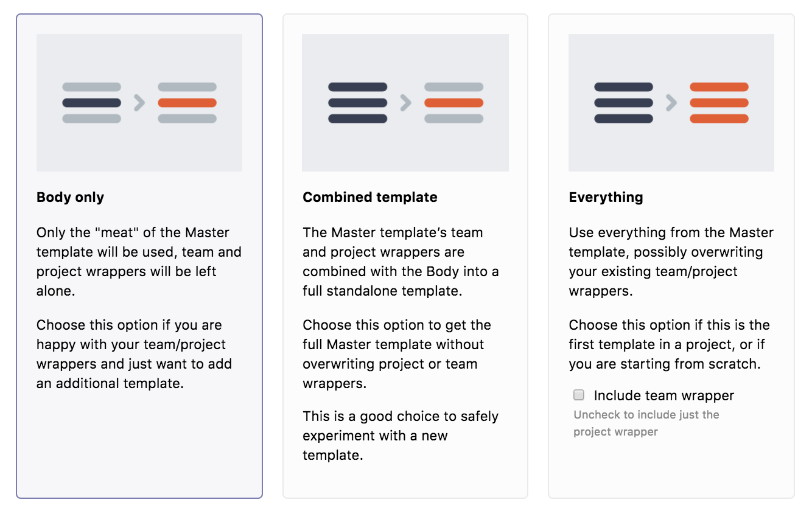Click the Combined template heading
Image resolution: width=812 pixels, height=511 pixels.
369,197
